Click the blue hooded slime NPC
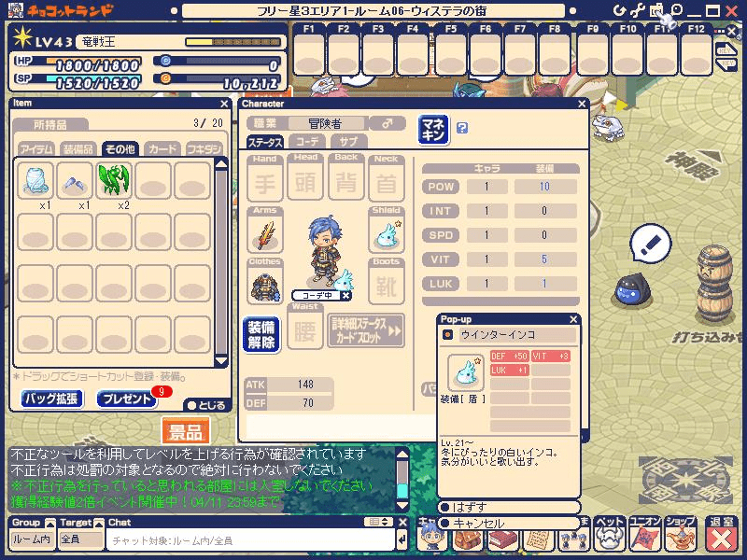 [x=632, y=289]
